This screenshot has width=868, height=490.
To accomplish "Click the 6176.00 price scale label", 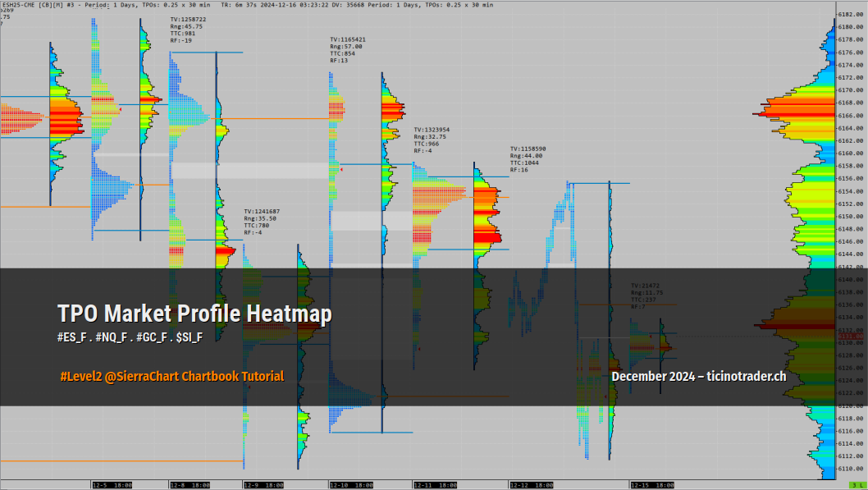I will tap(851, 53).
